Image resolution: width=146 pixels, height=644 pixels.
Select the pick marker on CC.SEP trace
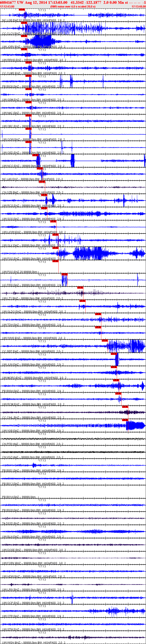coord(105,341)
